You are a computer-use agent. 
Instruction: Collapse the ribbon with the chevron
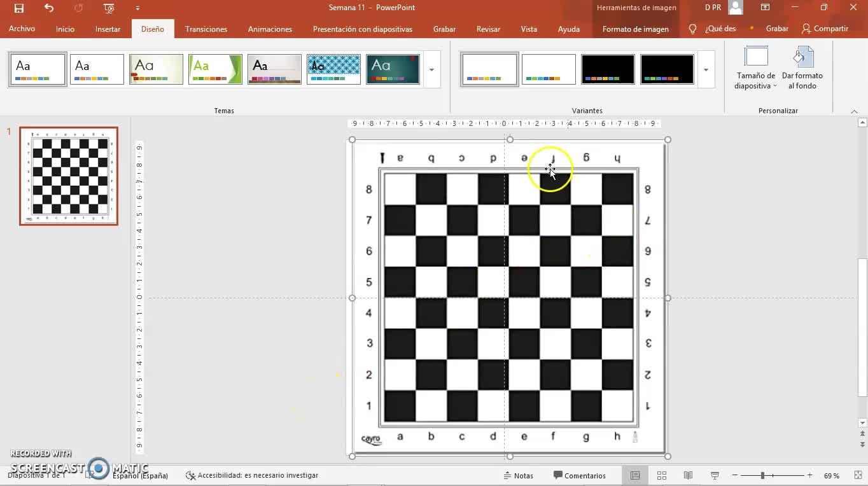click(x=854, y=111)
